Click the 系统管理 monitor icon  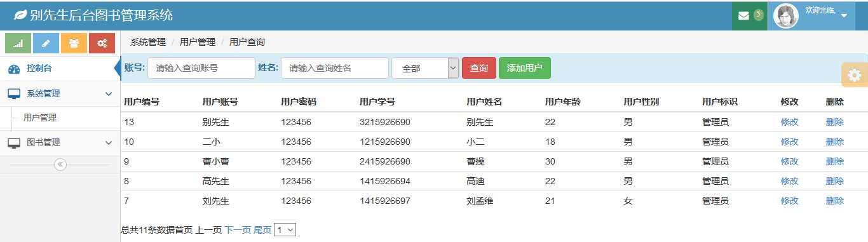click(14, 93)
